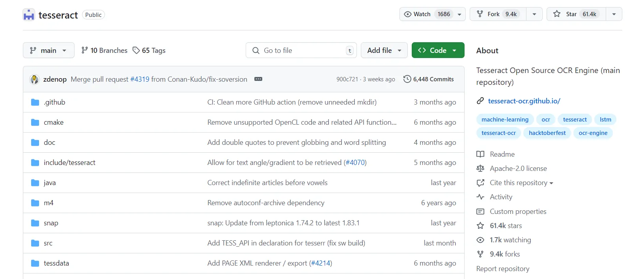Screen dimensions: 644x279
Task: Expand the green Code dropdown
Action: [x=438, y=51]
